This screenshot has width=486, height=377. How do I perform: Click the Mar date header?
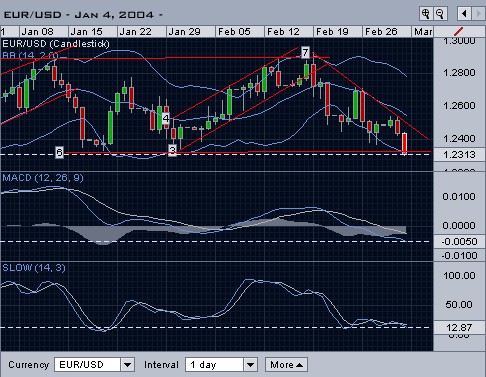point(422,32)
